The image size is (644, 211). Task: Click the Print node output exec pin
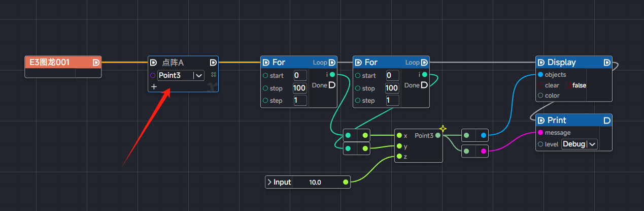pyautogui.click(x=607, y=120)
